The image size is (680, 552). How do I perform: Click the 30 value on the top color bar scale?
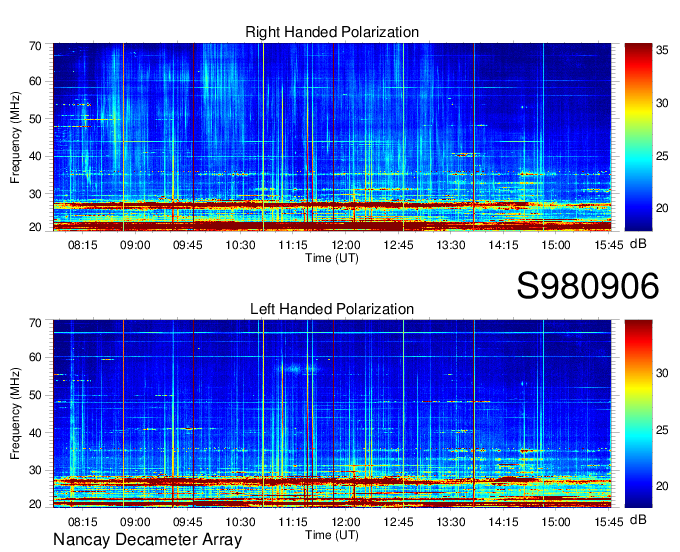[x=662, y=103]
